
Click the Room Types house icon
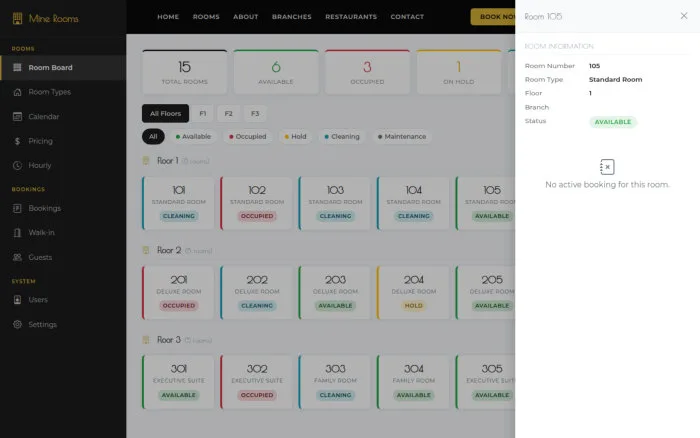click(x=17, y=92)
